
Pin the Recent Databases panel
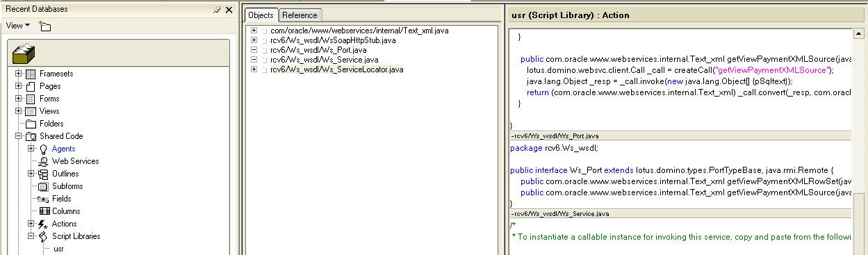217,10
